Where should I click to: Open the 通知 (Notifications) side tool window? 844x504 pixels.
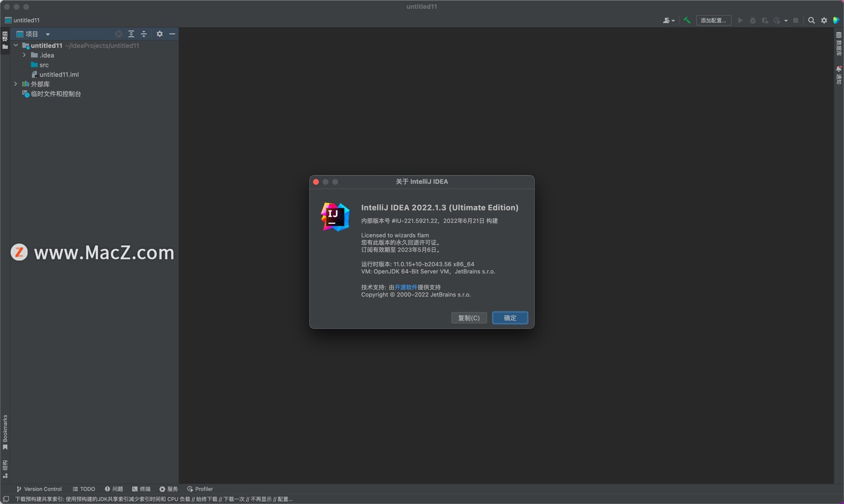[x=839, y=75]
